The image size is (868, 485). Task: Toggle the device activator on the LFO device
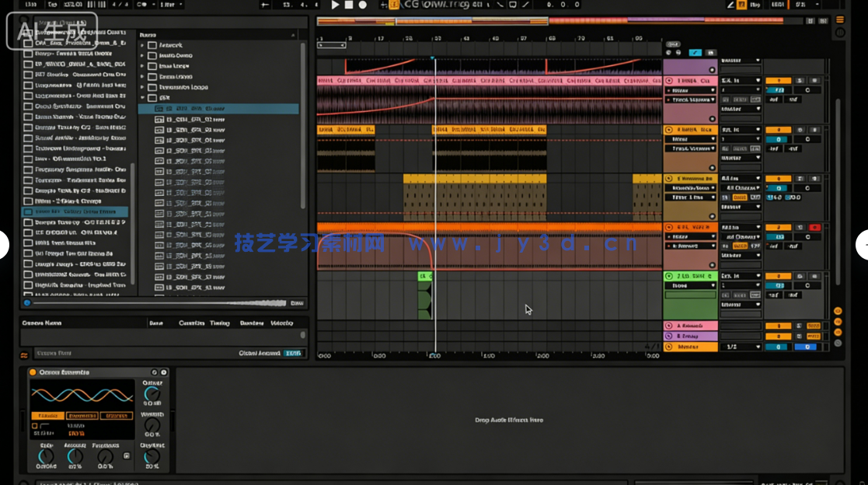click(33, 372)
